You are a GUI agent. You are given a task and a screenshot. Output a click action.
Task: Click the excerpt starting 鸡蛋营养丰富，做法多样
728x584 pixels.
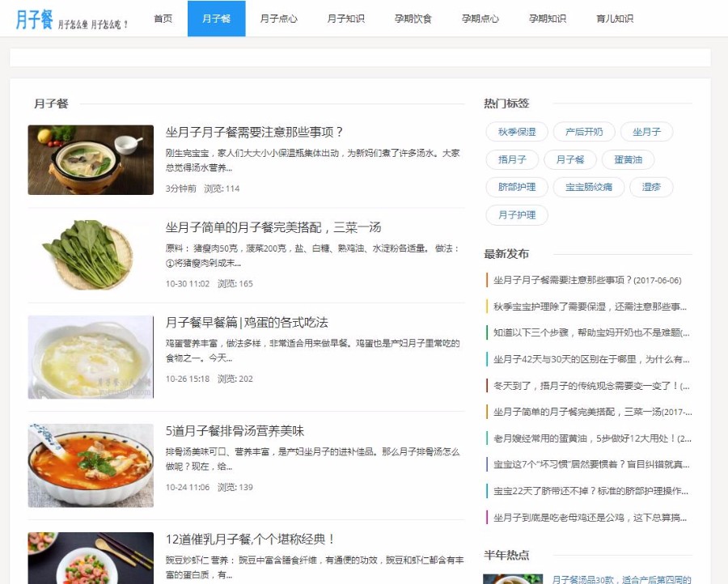[312, 350]
